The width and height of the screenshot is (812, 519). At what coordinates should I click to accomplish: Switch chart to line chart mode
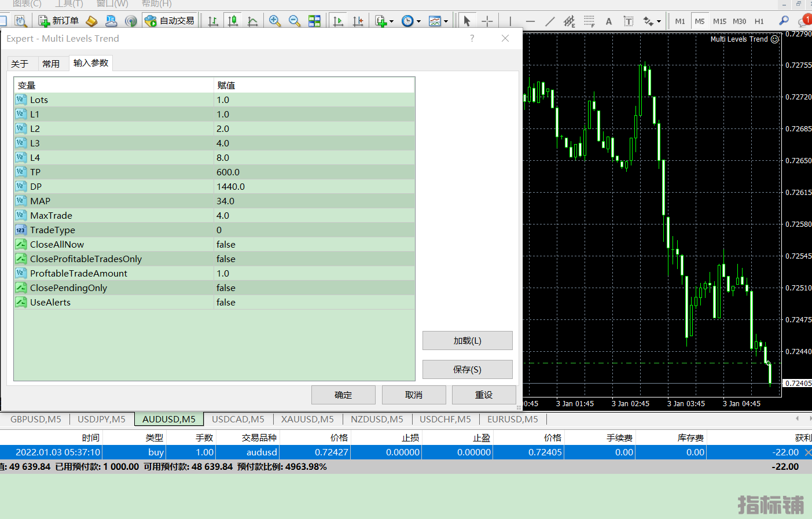(x=253, y=21)
